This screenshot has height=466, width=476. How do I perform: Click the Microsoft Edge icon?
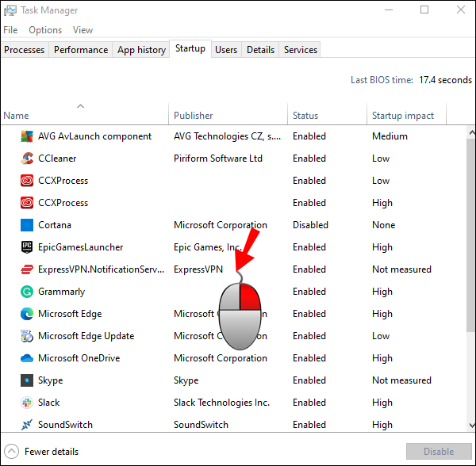coord(27,314)
